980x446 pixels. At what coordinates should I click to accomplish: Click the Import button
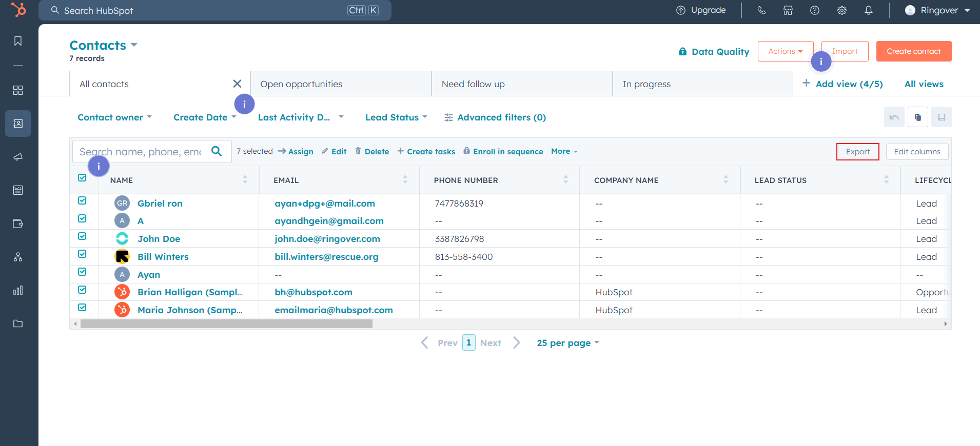tap(845, 51)
